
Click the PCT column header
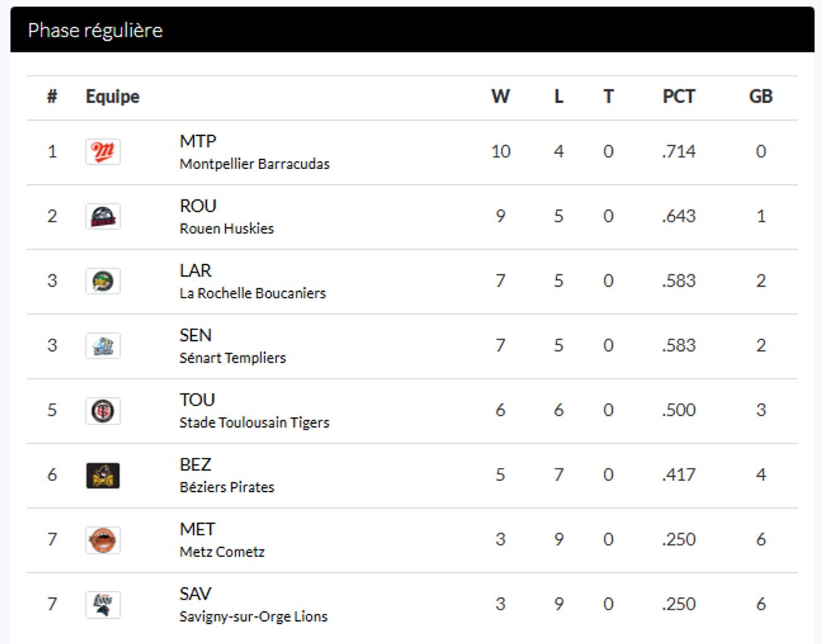tap(678, 97)
